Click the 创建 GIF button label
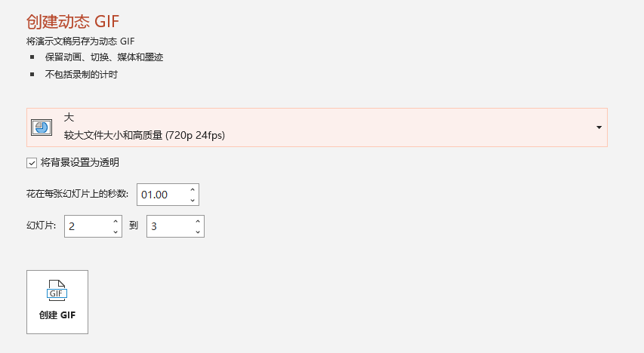Viewport: 644px width, 353px height. click(x=57, y=315)
